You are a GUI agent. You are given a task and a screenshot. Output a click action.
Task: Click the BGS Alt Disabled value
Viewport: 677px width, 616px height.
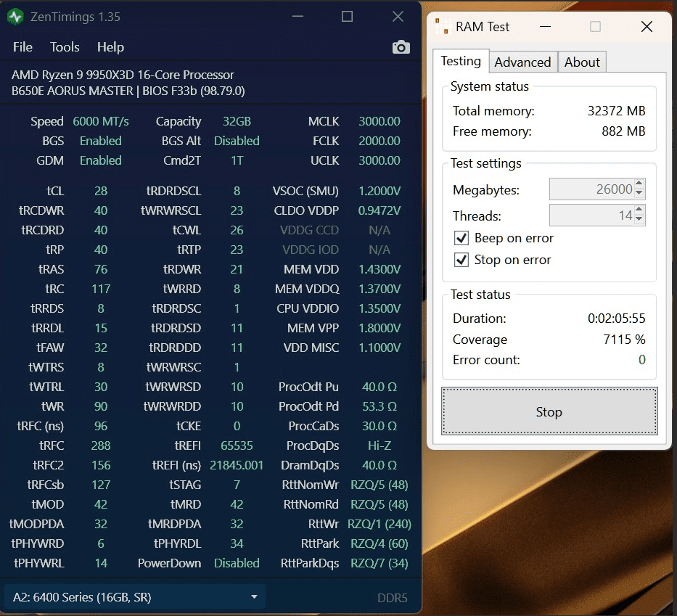point(237,141)
